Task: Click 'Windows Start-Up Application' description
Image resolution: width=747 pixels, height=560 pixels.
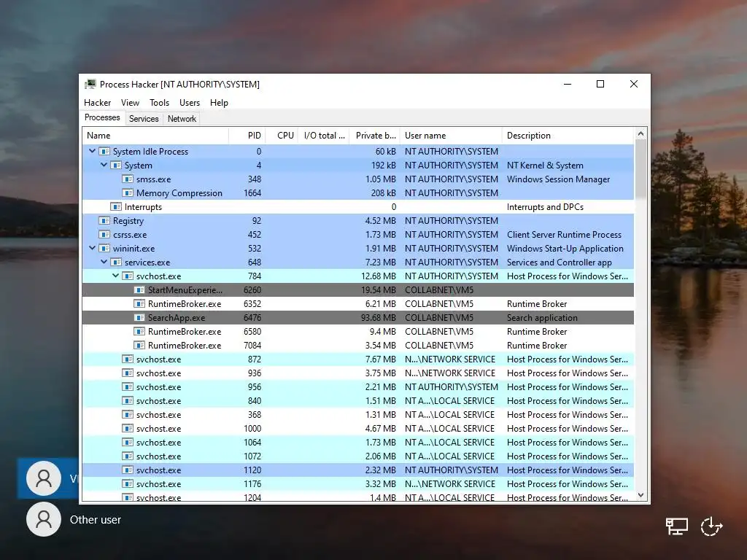Action: click(x=565, y=248)
